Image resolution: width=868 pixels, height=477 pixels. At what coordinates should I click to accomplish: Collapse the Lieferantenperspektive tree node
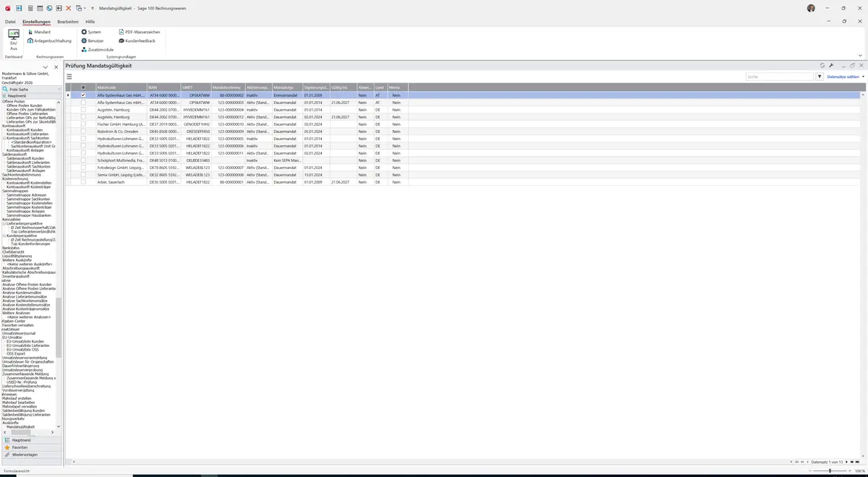pyautogui.click(x=4, y=223)
